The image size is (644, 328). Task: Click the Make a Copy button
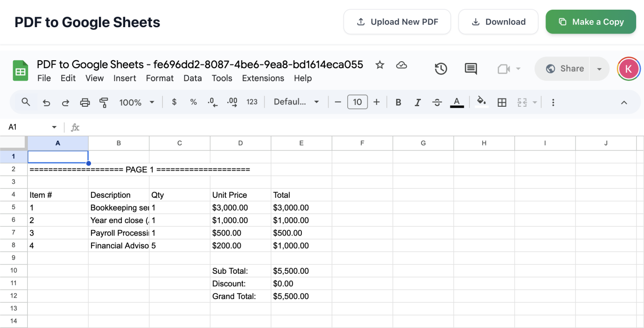coord(591,22)
